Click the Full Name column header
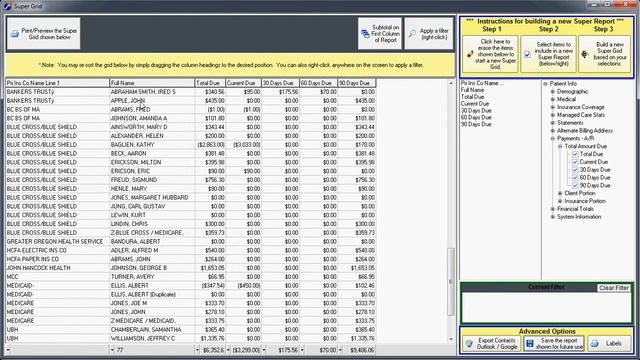Image resolution: width=640 pixels, height=360 pixels. pyautogui.click(x=152, y=83)
